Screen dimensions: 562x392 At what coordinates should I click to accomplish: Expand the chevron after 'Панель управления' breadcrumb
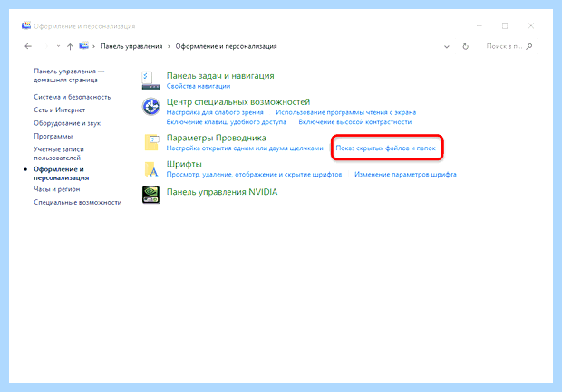(169, 46)
